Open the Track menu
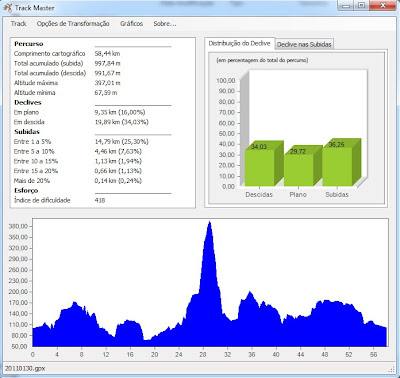Screen dimensions: 400x378 [18, 23]
